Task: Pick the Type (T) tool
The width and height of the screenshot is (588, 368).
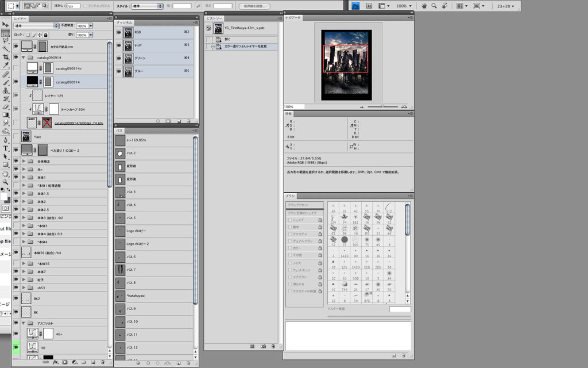Action: pyautogui.click(x=5, y=148)
